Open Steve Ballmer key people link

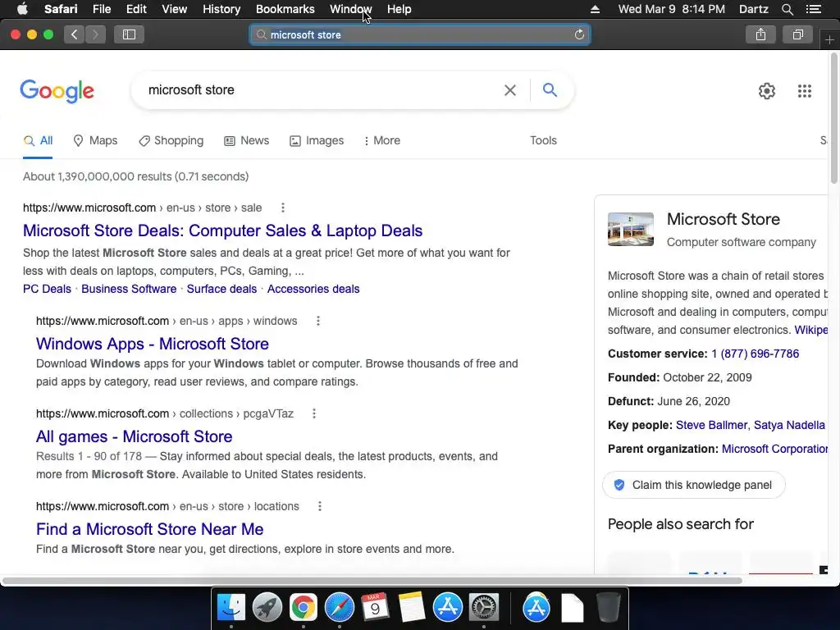tap(711, 425)
